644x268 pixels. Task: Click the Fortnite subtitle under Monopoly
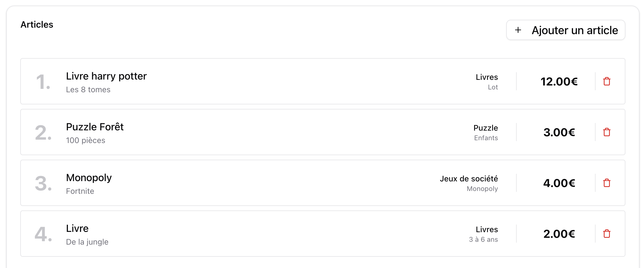pyautogui.click(x=80, y=191)
